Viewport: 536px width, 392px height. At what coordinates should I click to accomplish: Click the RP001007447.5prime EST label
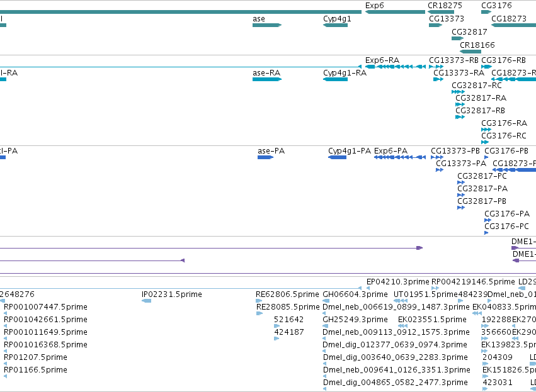tap(45, 307)
